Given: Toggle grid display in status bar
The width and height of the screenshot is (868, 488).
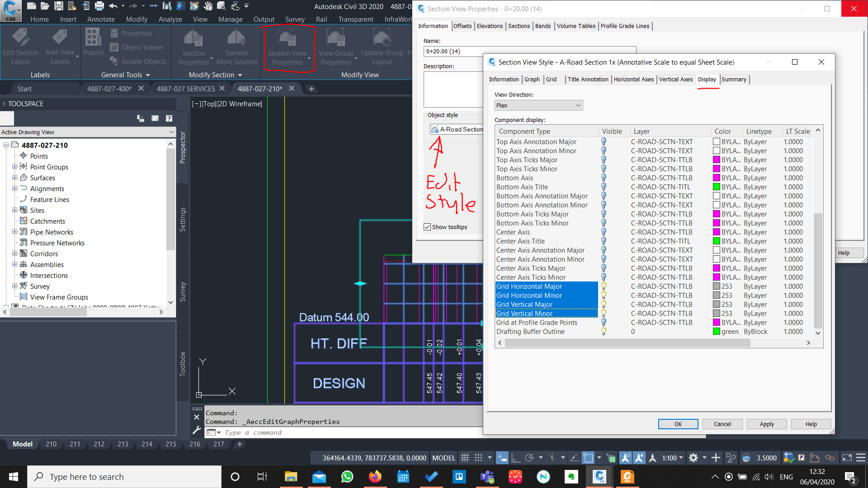Looking at the screenshot, I should click(465, 458).
